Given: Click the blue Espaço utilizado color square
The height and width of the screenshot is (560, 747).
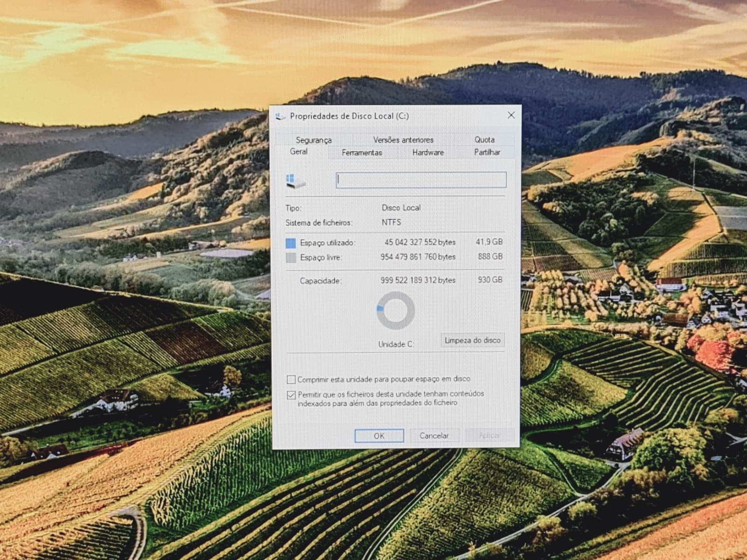Looking at the screenshot, I should click(x=290, y=243).
